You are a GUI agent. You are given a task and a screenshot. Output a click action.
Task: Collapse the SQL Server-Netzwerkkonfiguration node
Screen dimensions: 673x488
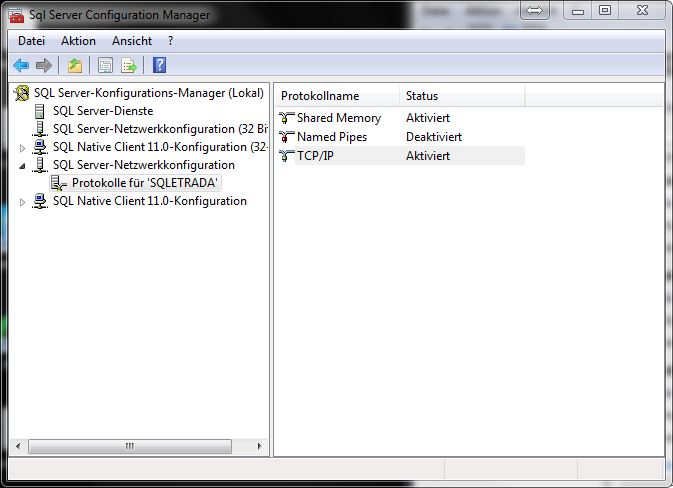point(24,165)
